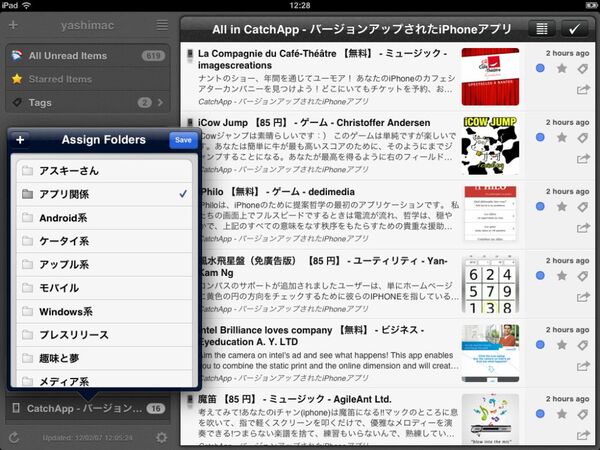The image size is (600, 450).
Task: Share the Intel Brilliance loves company article
Action: (x=583, y=366)
